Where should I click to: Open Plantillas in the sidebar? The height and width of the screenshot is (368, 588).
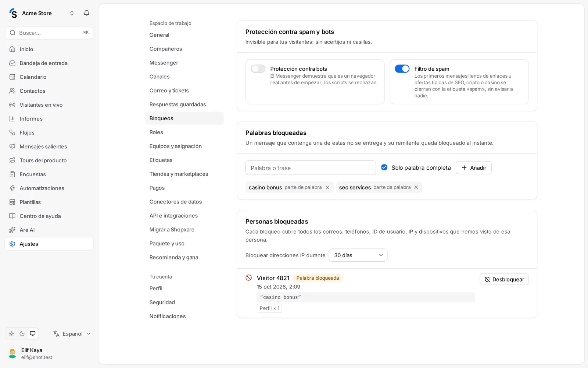click(49, 202)
